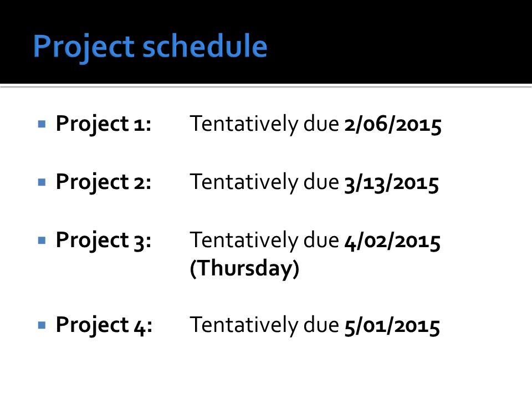Click the Project 1 bullet marker
This screenshot has width=532, height=399.
tap(42, 124)
